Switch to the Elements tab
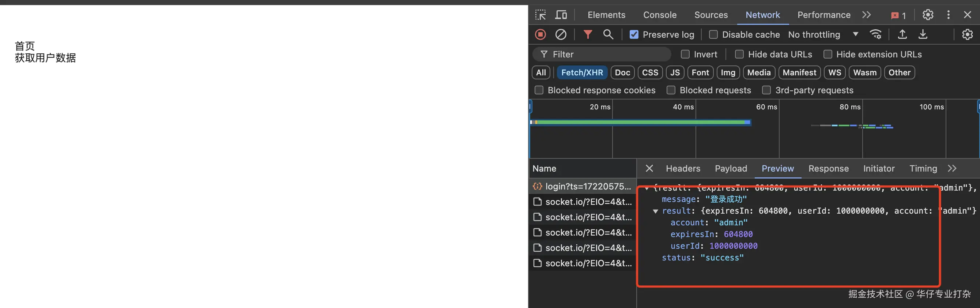This screenshot has height=308, width=980. [606, 15]
